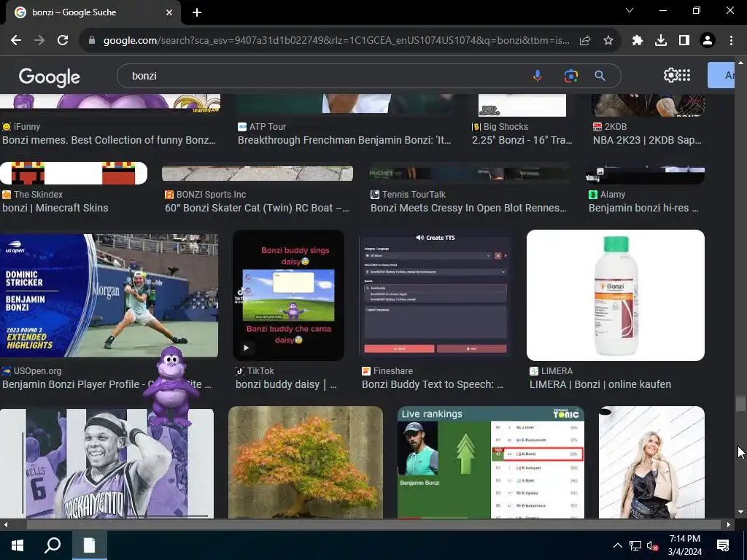
Task: Open the bonsai tree image
Action: click(306, 462)
